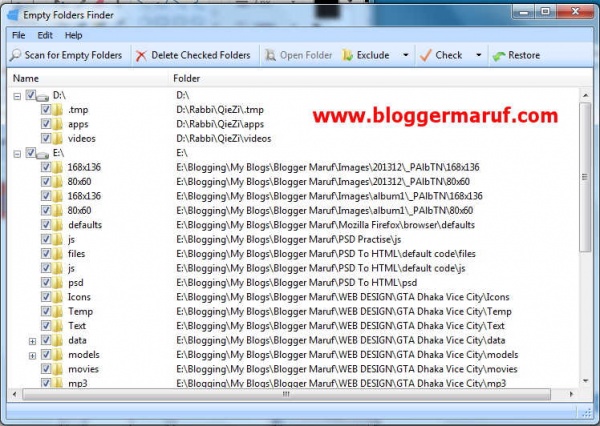The image size is (600, 426).
Task: Click Delete Checked Folders button label
Action: [201, 55]
